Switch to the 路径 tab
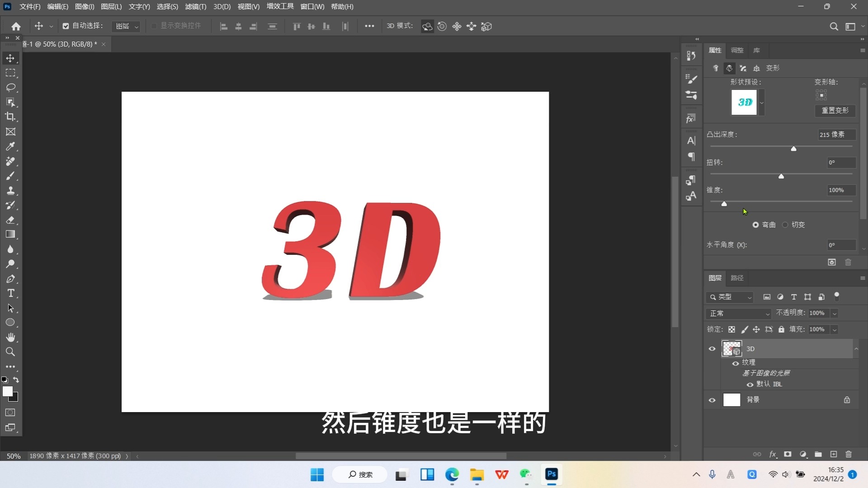 [x=737, y=278]
